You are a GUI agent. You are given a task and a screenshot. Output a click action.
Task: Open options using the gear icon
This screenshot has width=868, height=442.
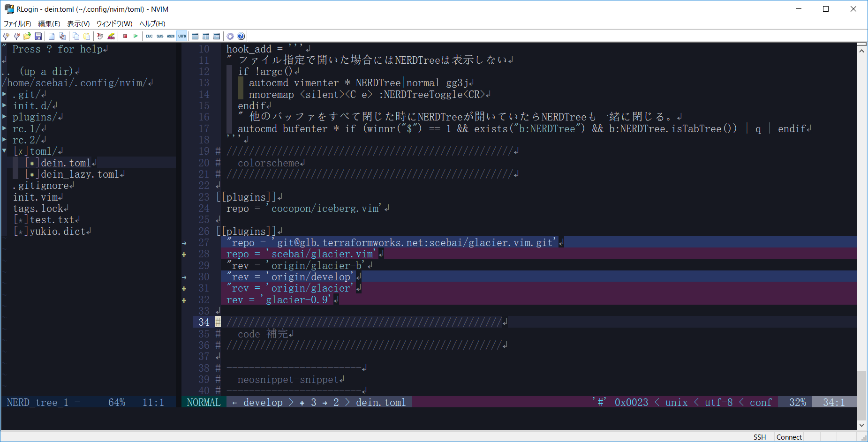coord(230,36)
